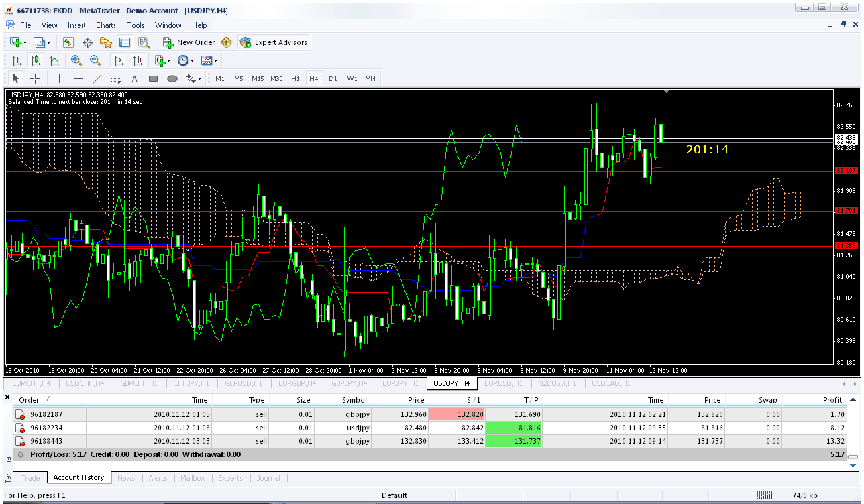The width and height of the screenshot is (864, 504).
Task: Switch to EURCHF,H4 chart tab
Action: pos(32,383)
